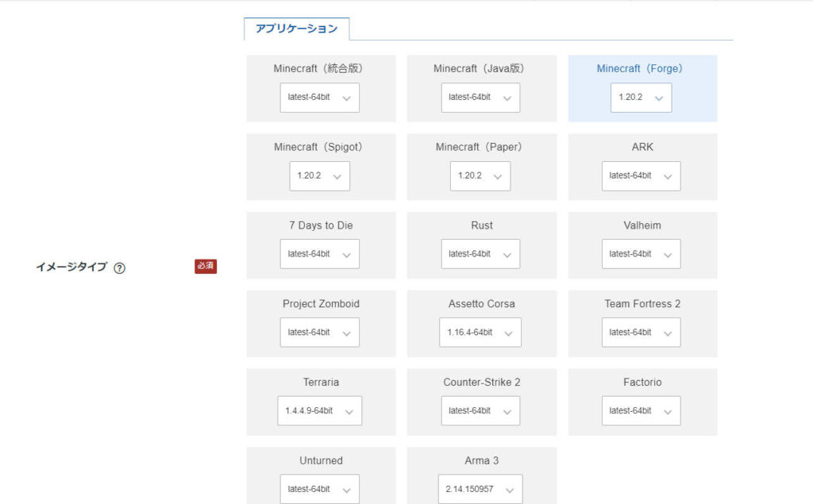
Task: Open the Arma 3 2.14.150957 dropdown
Action: 480,489
